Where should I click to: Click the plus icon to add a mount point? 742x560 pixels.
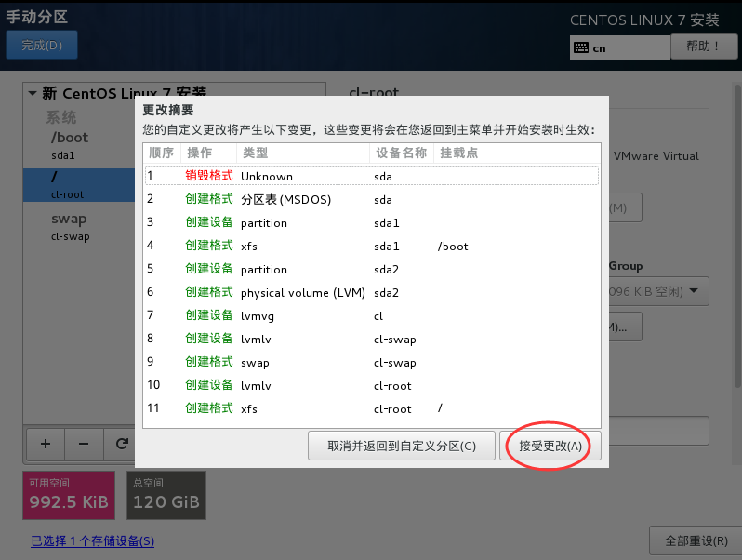(45, 444)
